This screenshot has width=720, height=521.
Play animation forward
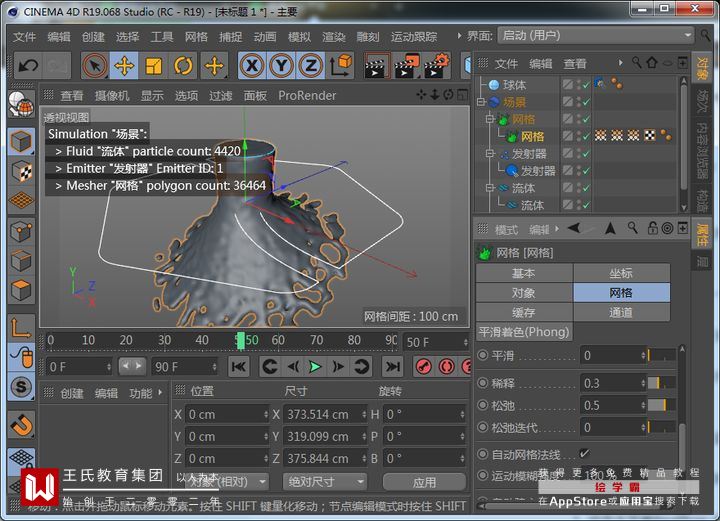(x=315, y=367)
